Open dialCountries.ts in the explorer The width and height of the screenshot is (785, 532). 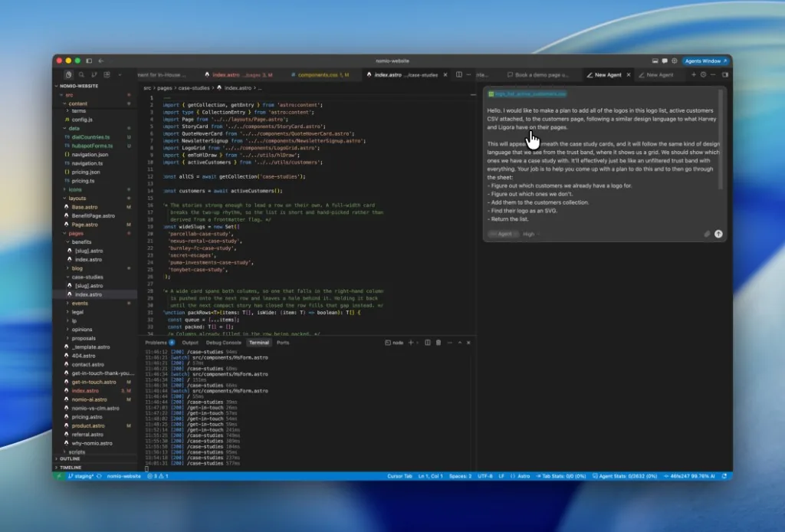(90, 137)
